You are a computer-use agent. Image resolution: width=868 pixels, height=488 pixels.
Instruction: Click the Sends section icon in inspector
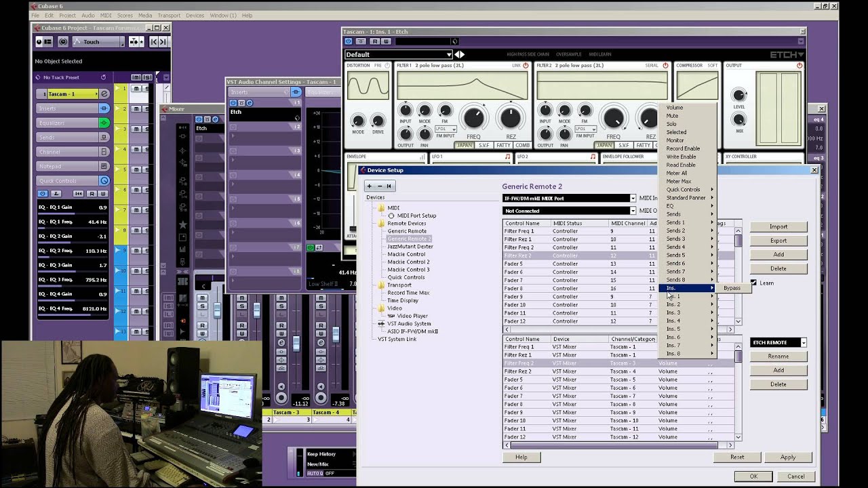point(104,137)
